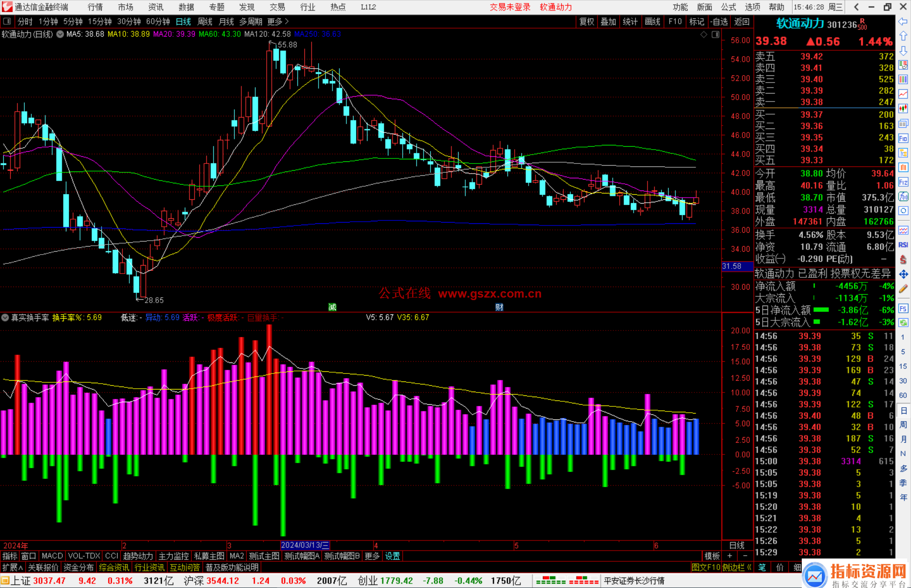Open 资金分布 tab at bottom
Image resolution: width=911 pixels, height=588 pixels.
click(78, 567)
